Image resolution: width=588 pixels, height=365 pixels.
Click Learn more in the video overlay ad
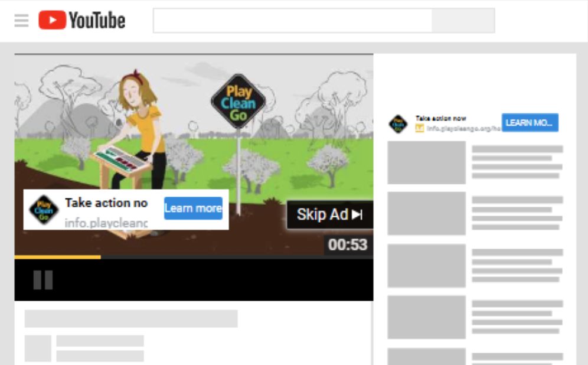coord(193,208)
